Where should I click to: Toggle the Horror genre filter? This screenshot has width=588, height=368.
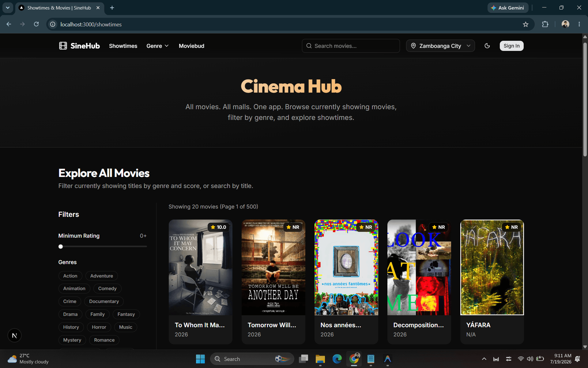click(99, 327)
